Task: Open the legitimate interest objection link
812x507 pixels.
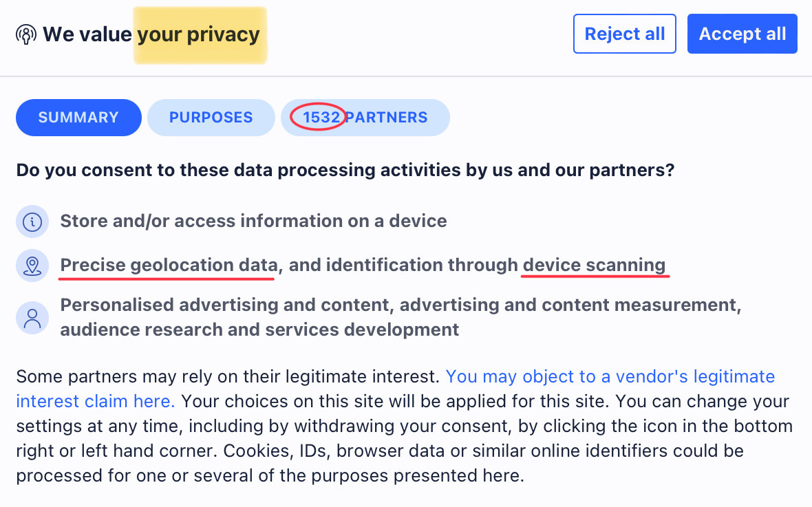Action: 610,376
